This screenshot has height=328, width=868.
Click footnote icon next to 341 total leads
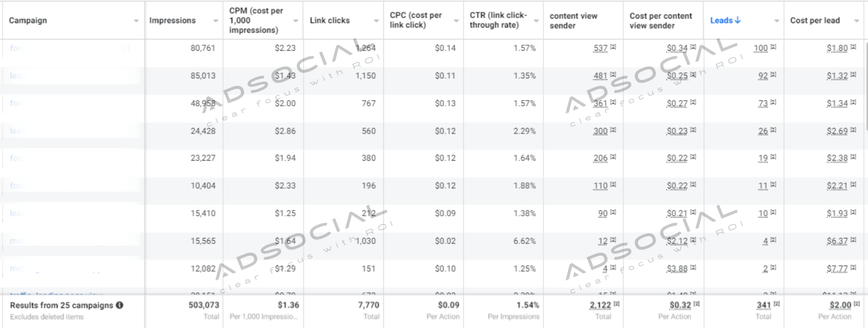(x=777, y=304)
